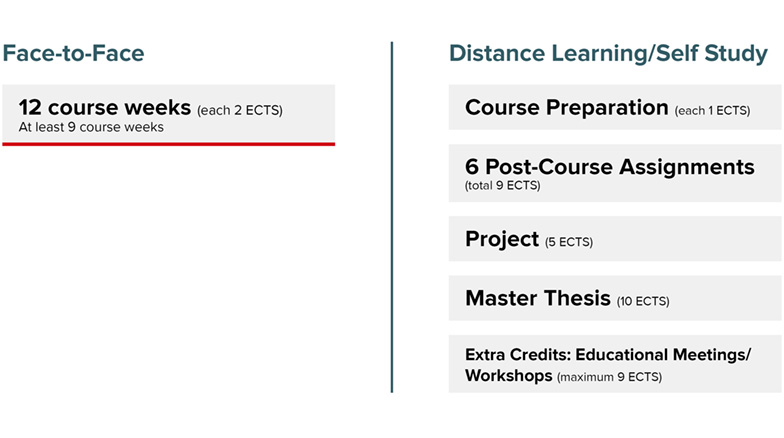Click "At least 9 course weeks" text
The height and width of the screenshot is (438, 784).
pos(91,128)
